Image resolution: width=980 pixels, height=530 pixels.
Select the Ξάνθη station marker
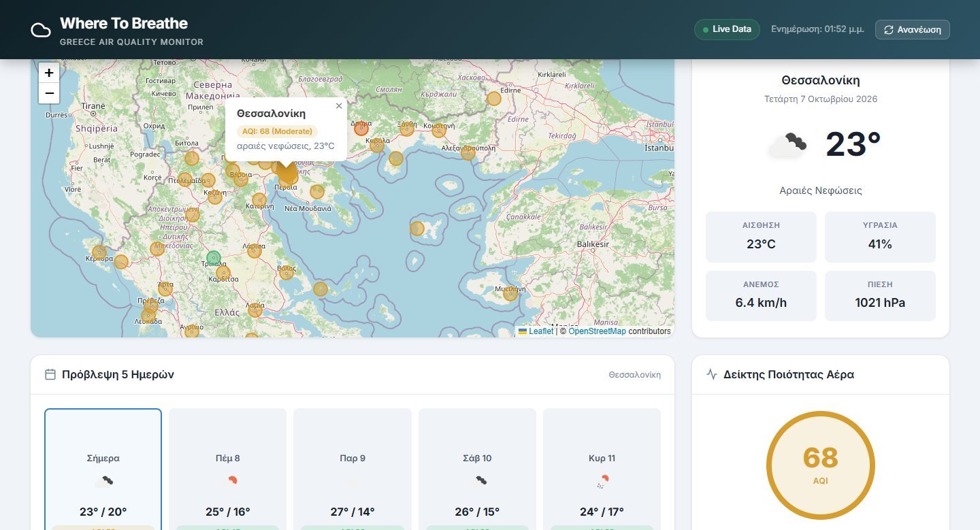[x=406, y=129]
